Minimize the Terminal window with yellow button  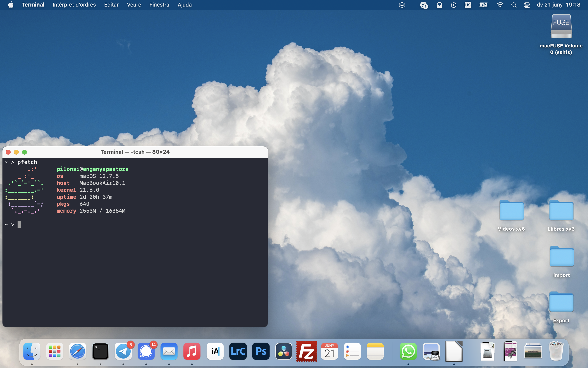(16, 152)
